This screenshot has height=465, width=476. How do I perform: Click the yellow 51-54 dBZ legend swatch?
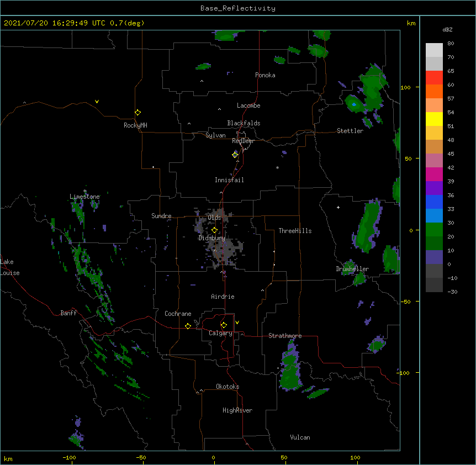coord(434,119)
